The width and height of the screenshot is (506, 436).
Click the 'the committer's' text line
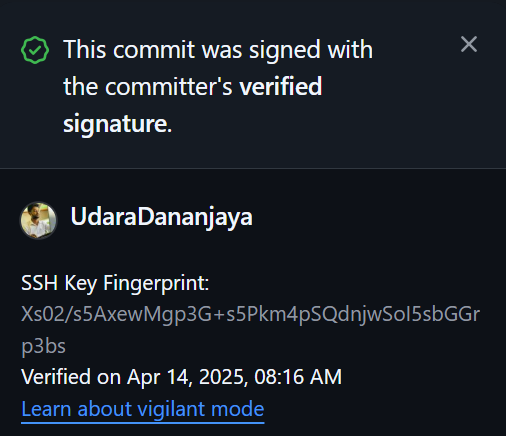[x=148, y=86]
